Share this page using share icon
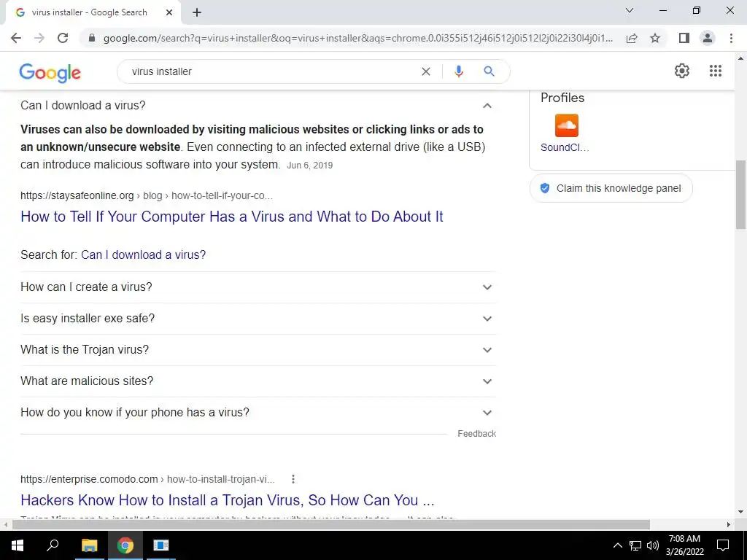Image resolution: width=747 pixels, height=560 pixels. pyautogui.click(x=632, y=38)
